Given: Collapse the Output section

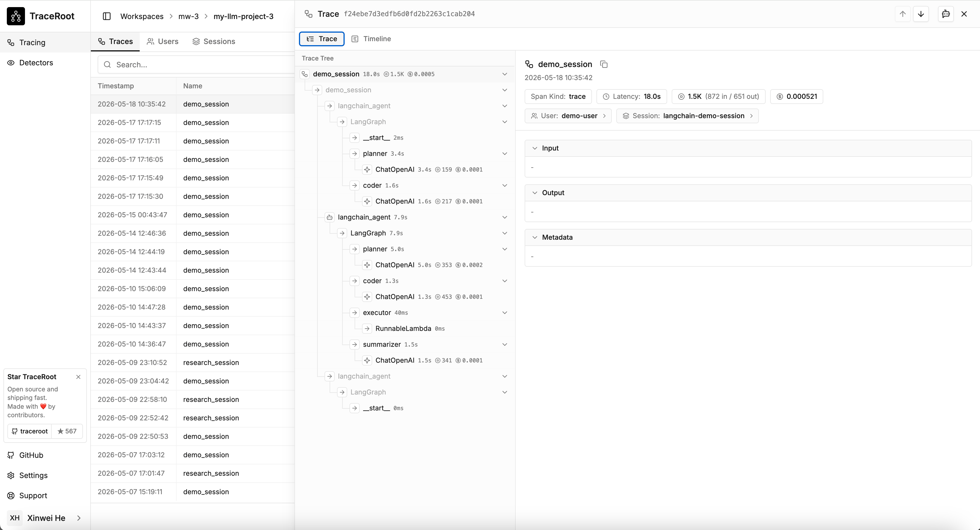Looking at the screenshot, I should click(x=535, y=193).
